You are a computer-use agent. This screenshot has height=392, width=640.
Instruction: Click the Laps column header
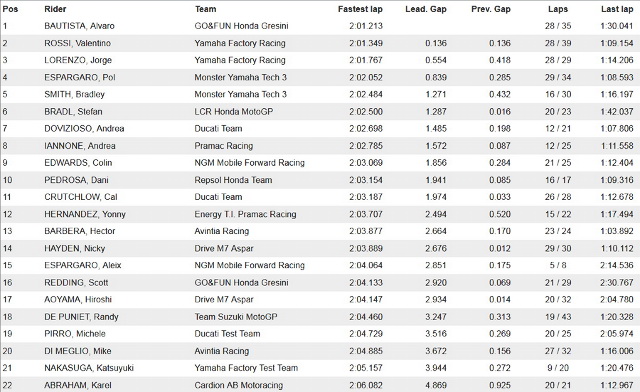tap(558, 9)
